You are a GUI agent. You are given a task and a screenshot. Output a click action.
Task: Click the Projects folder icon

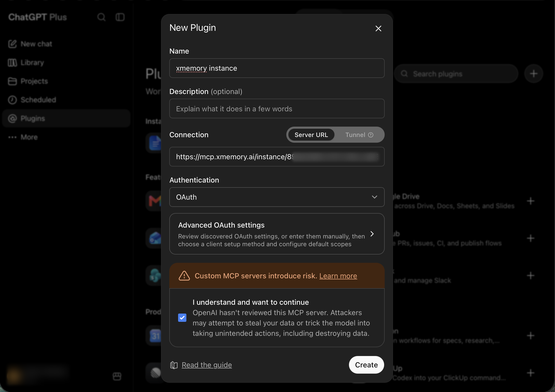[12, 81]
